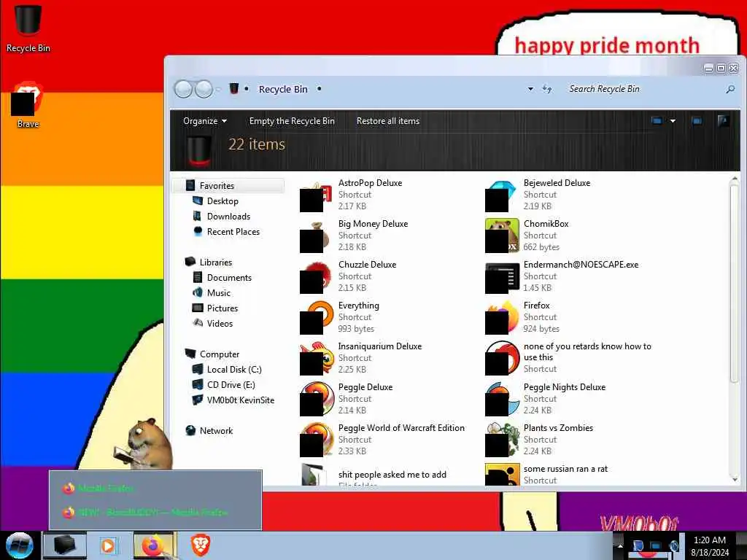The height and width of the screenshot is (560, 747).
Task: Select Videos library
Action: click(x=220, y=323)
